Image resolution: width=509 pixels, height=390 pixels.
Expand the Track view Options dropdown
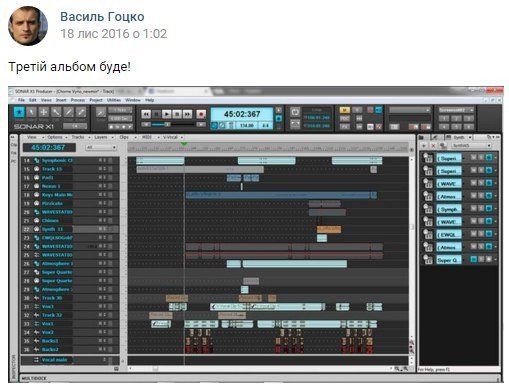[57, 137]
